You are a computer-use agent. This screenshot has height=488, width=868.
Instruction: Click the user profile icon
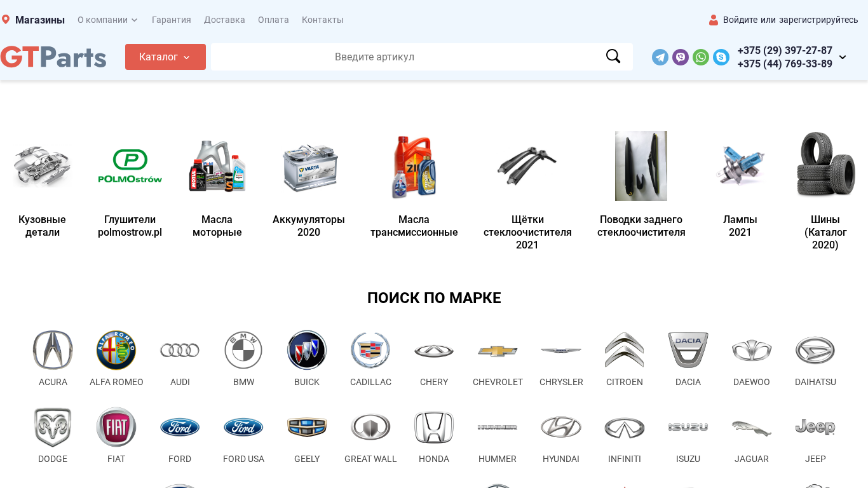(x=714, y=20)
